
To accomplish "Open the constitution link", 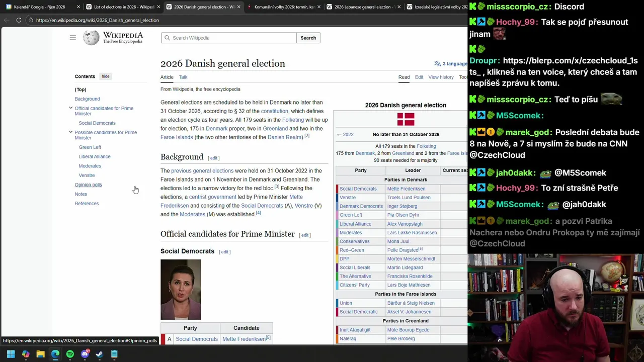I will click(x=275, y=111).
